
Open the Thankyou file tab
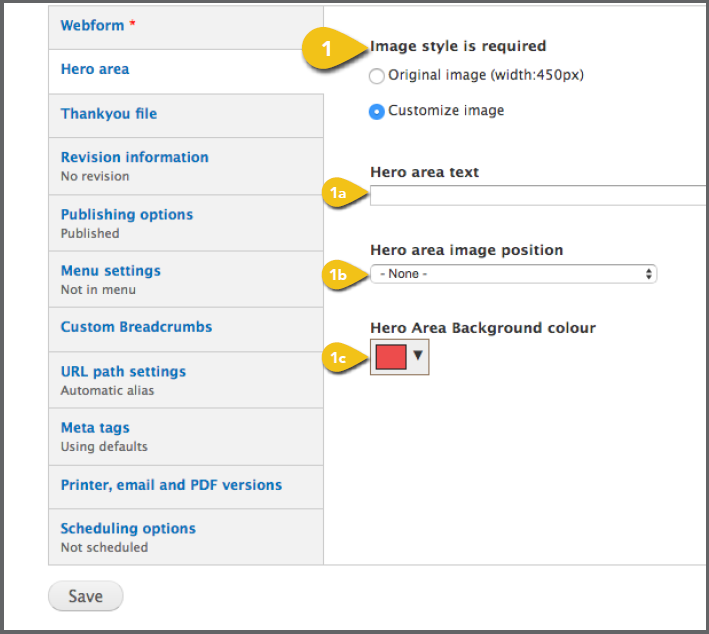[186, 116]
